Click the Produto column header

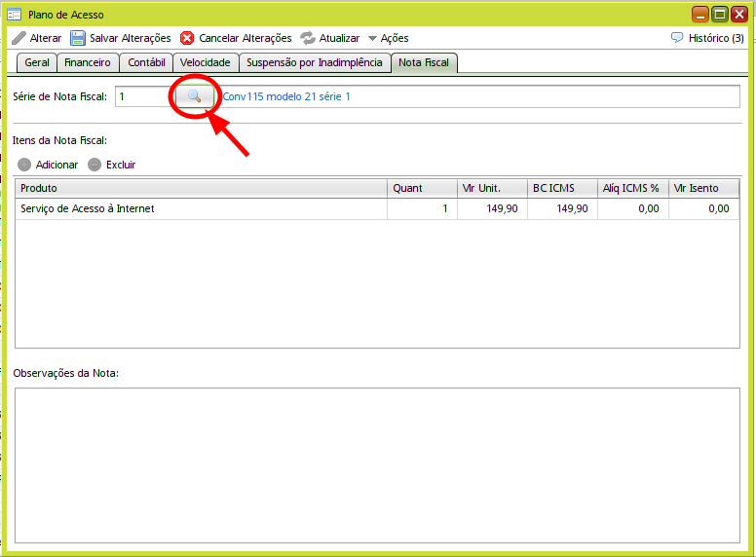pyautogui.click(x=201, y=188)
